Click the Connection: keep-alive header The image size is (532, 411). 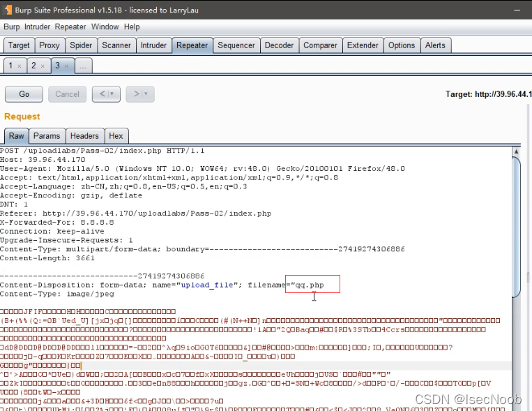click(52, 231)
